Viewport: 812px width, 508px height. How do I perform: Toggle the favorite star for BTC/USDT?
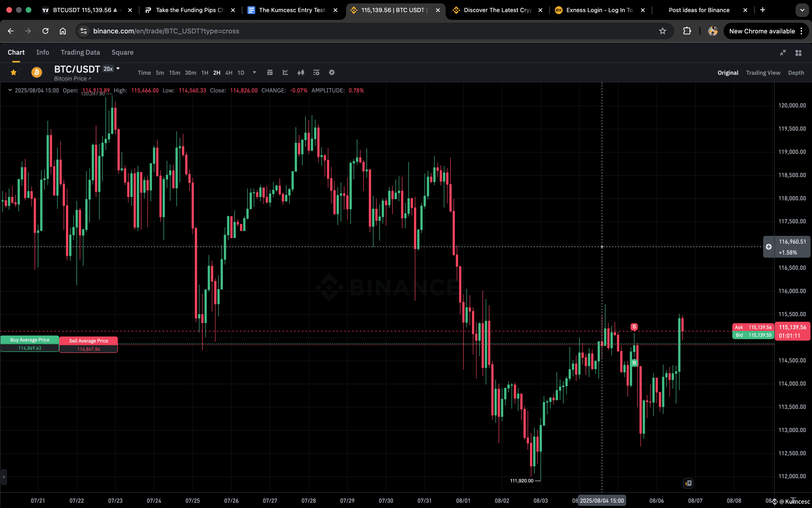[14, 73]
